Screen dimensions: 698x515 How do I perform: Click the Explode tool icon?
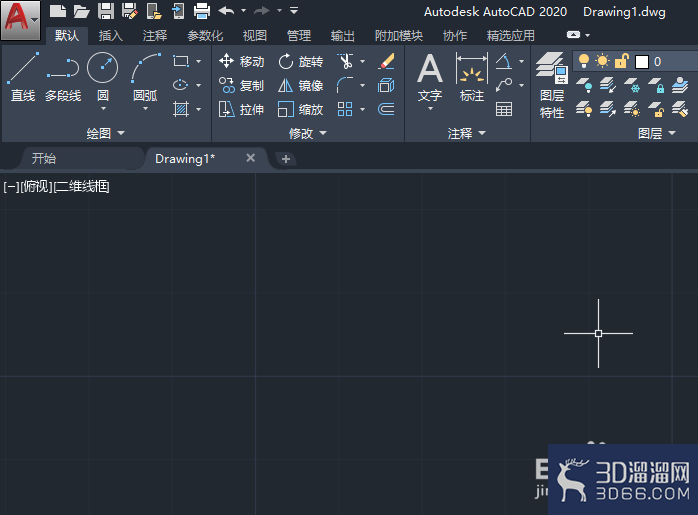pyautogui.click(x=386, y=85)
